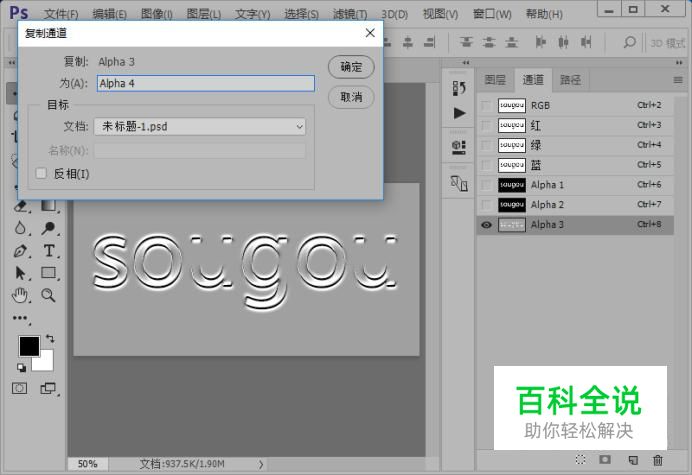Toggle Quick Mask mode
The width and height of the screenshot is (692, 475).
point(19,388)
